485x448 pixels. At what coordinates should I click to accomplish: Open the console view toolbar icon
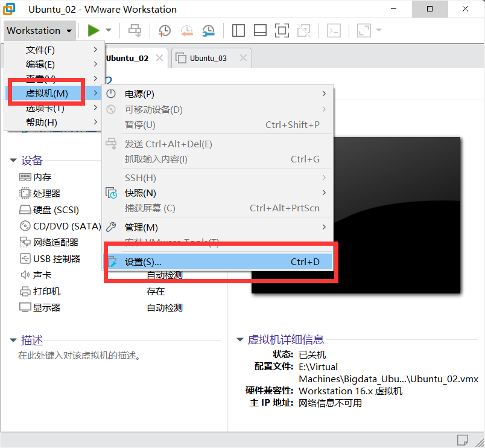334,30
